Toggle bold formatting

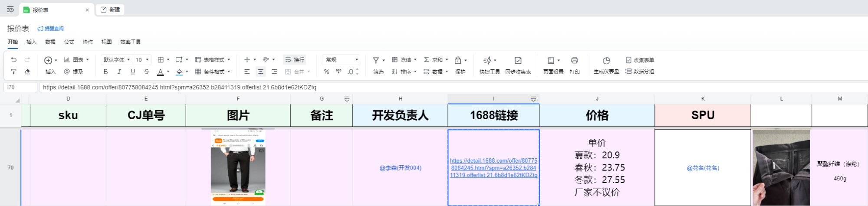coord(105,72)
